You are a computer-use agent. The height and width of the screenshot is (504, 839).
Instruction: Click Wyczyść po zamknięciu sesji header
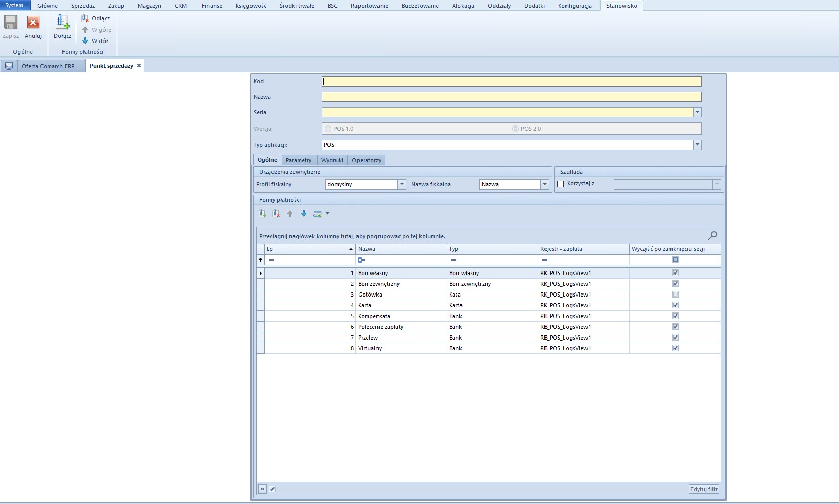pos(675,249)
